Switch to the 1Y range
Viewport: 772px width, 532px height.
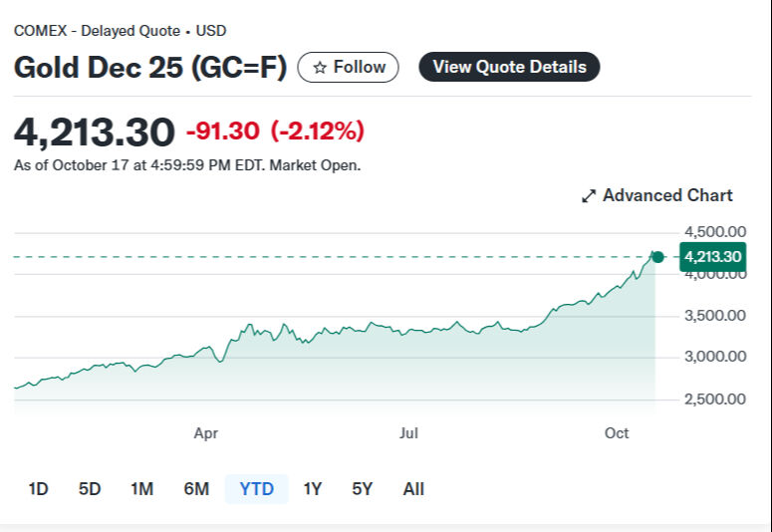pos(313,489)
